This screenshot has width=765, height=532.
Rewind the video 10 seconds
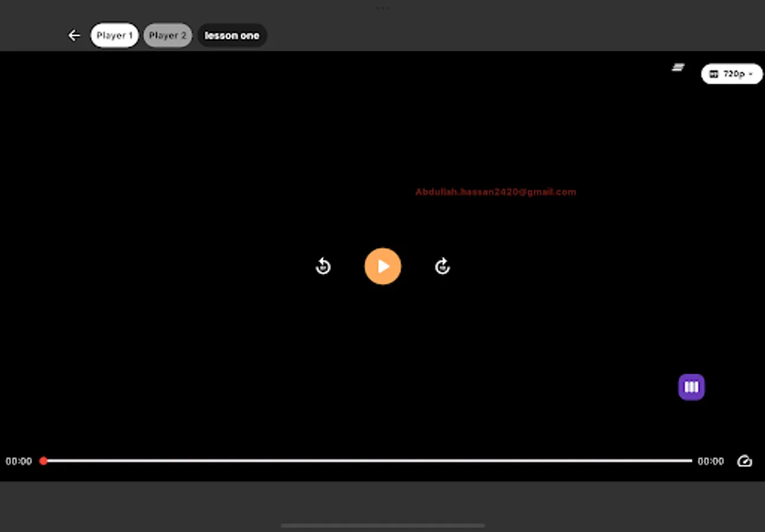[323, 266]
